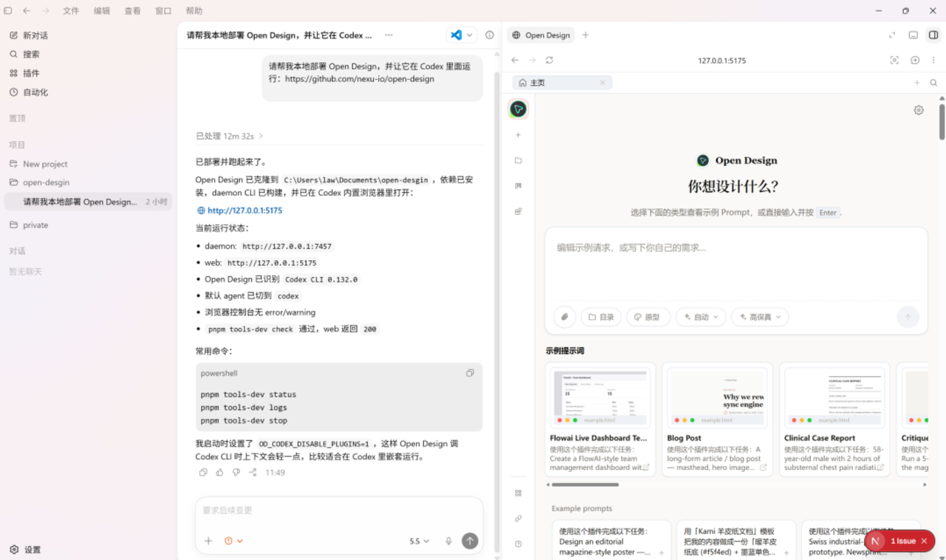Viewport: 946px width, 560px height.
Task: Open the folder icon in Open Design sidebar
Action: (x=518, y=160)
